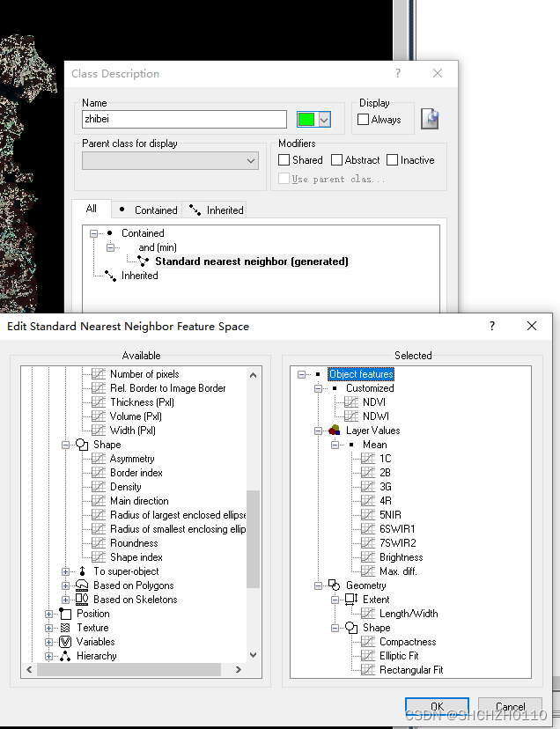Click the Extent icon in Selected tree
560x729 pixels.
click(351, 600)
